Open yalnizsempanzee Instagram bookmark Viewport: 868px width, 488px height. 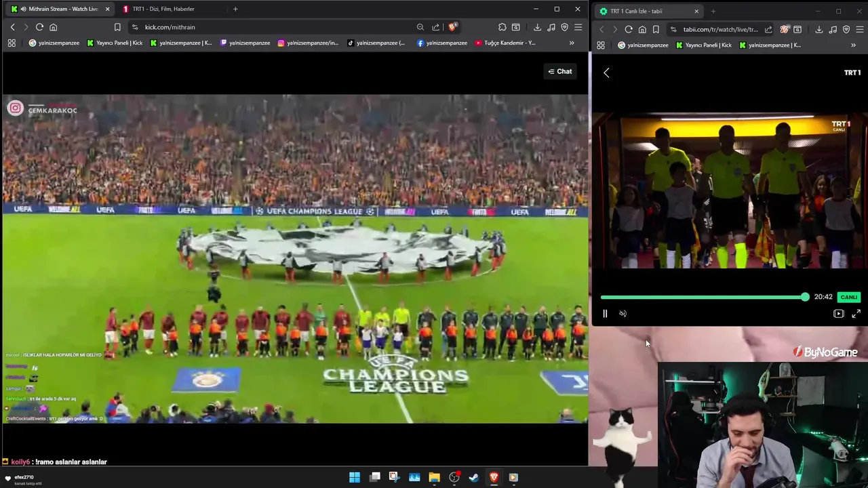pos(308,43)
